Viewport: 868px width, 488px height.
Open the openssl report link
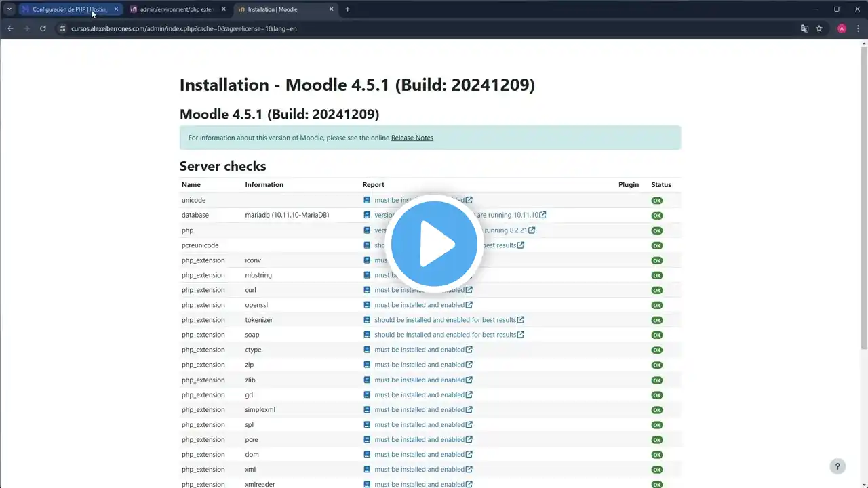(419, 305)
